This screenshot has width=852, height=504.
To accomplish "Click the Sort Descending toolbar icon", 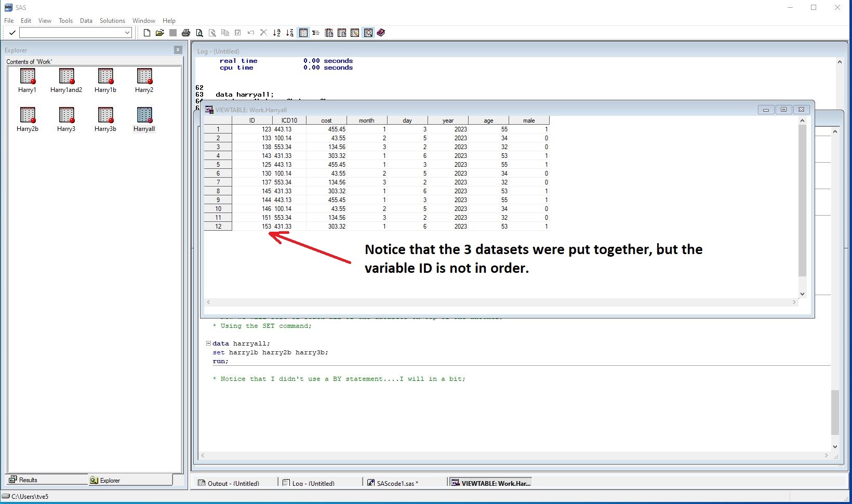I will (289, 33).
